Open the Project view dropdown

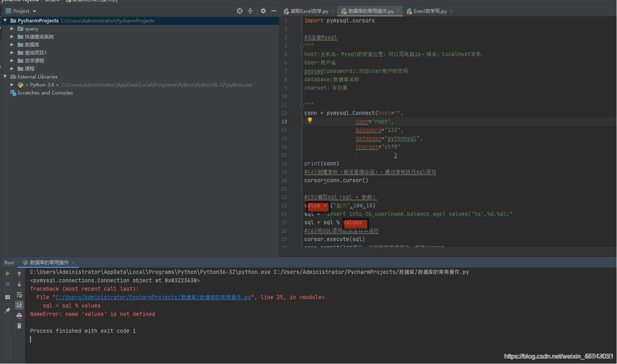coord(34,11)
